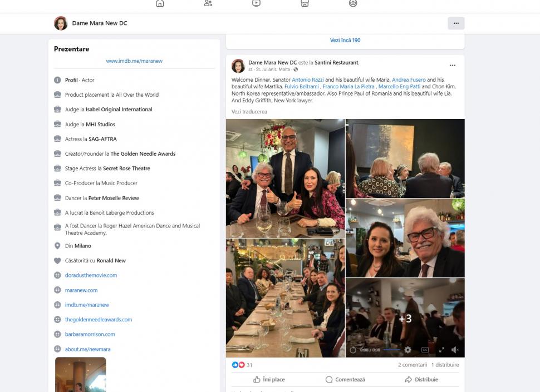Replay the video with the circular arrow
The image size is (540, 392).
(x=353, y=350)
